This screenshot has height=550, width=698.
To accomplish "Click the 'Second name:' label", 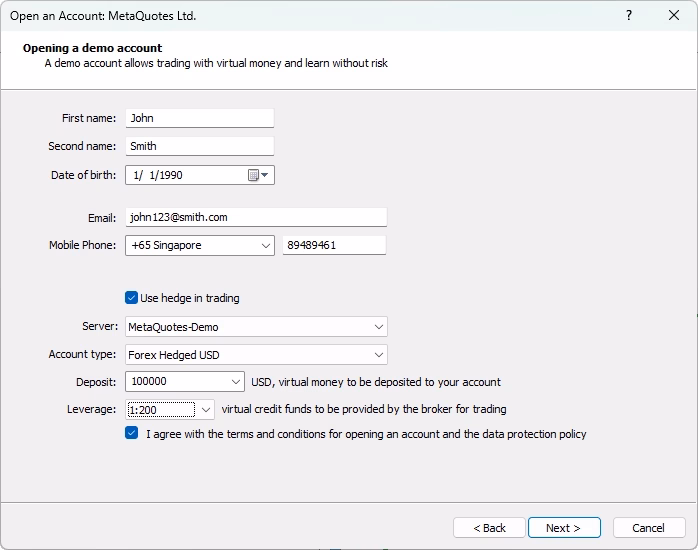I will point(82,146).
